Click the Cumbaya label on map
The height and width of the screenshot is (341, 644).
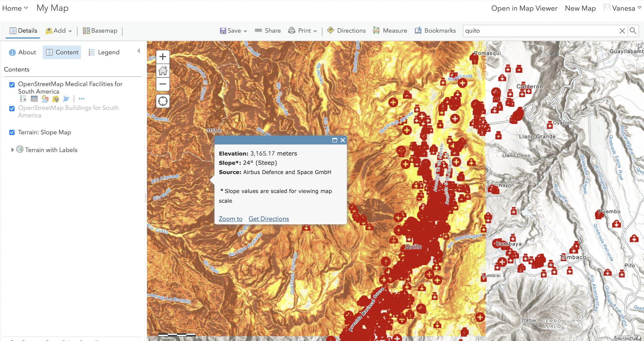(x=509, y=244)
